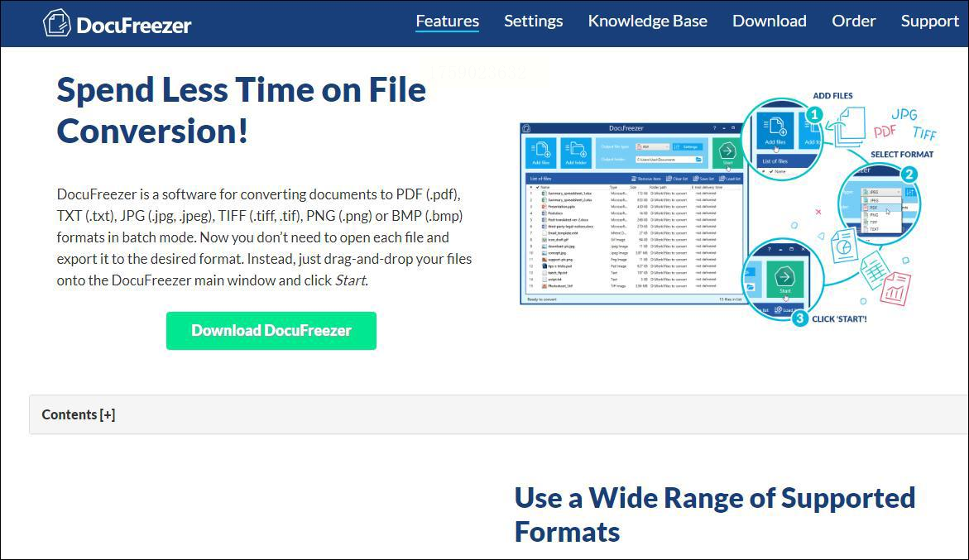This screenshot has height=560, width=969.
Task: Expand the Contents [+] section
Action: pos(79,415)
